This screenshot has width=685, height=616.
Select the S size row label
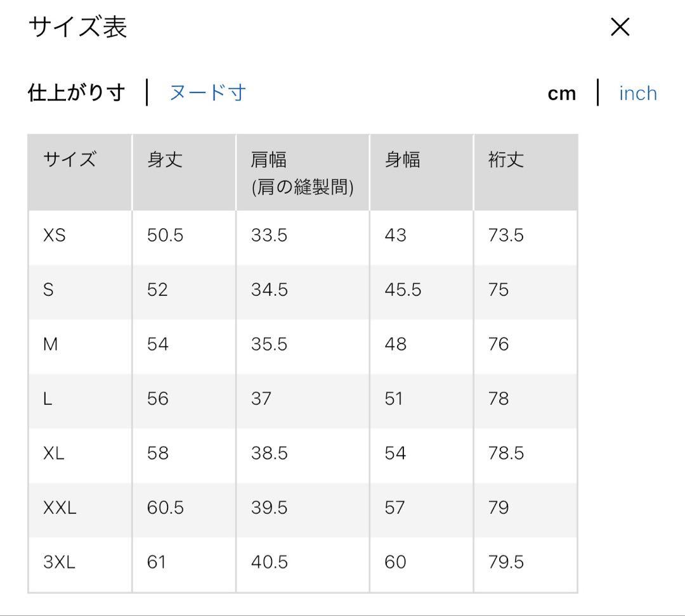[48, 290]
